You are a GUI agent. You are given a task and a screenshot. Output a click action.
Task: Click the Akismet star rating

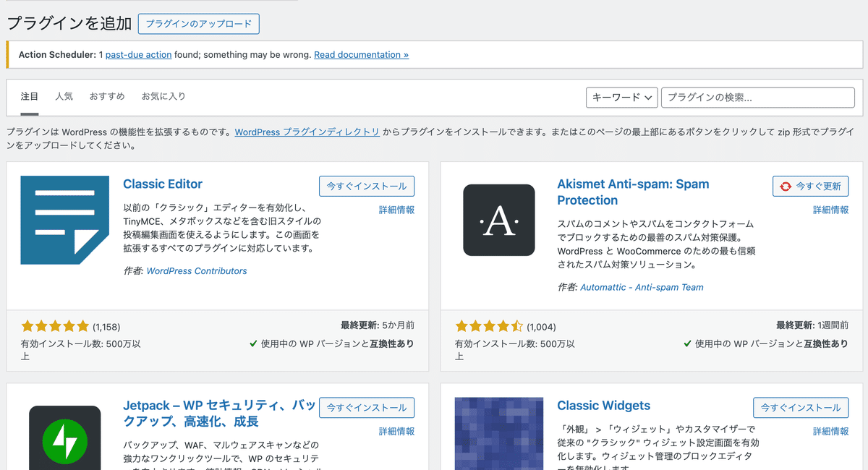click(489, 326)
